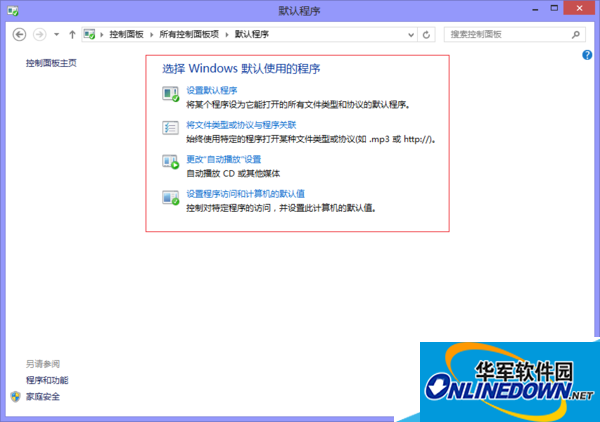Click the Set Default Programs icon (设置默认程序)
The height and width of the screenshot is (422, 600).
(170, 96)
